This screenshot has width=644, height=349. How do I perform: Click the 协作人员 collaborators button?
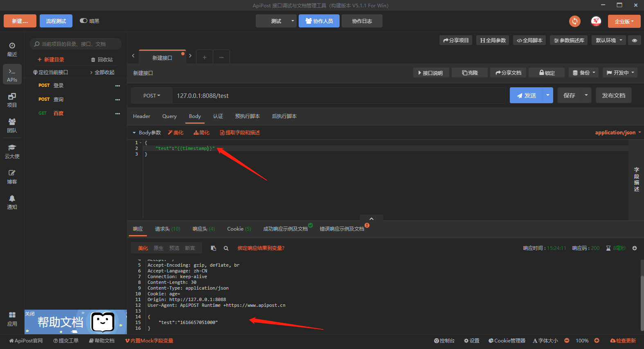coord(319,21)
